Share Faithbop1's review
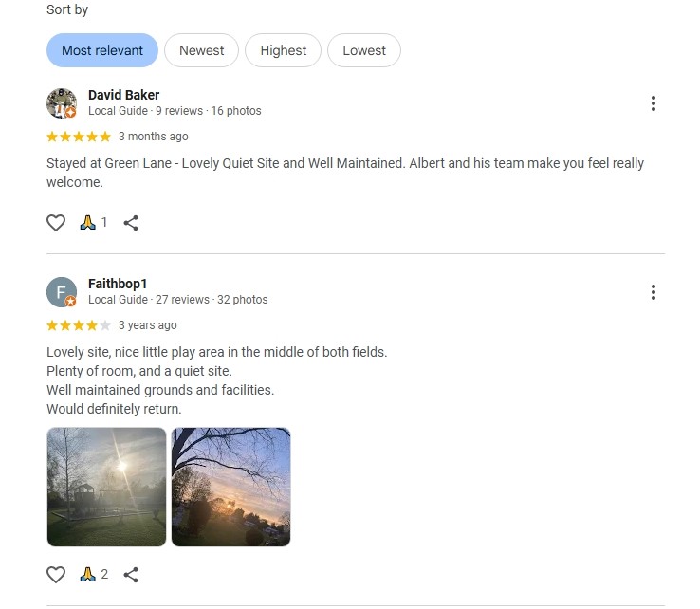Screen dimensions: 700x609 point(131,575)
